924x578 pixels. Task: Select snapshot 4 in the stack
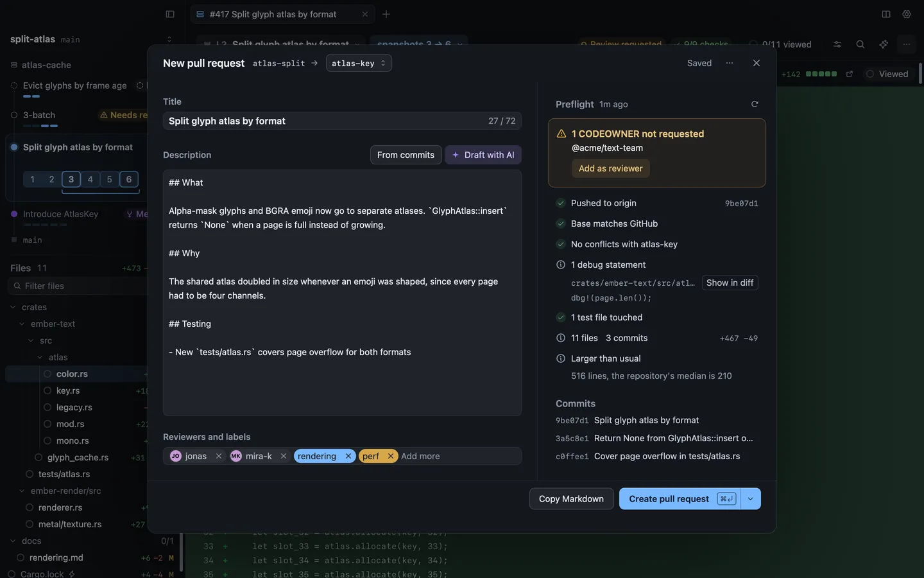90,179
